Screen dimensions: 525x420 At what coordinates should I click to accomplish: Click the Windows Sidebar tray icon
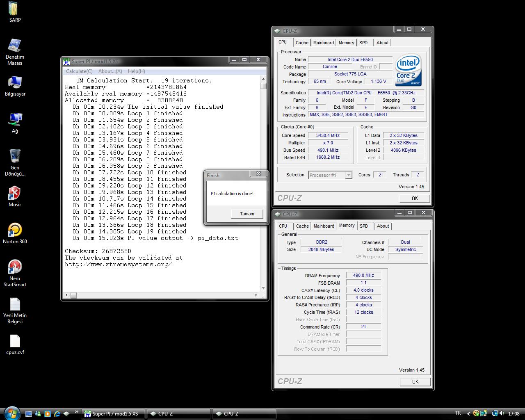[x=484, y=413]
